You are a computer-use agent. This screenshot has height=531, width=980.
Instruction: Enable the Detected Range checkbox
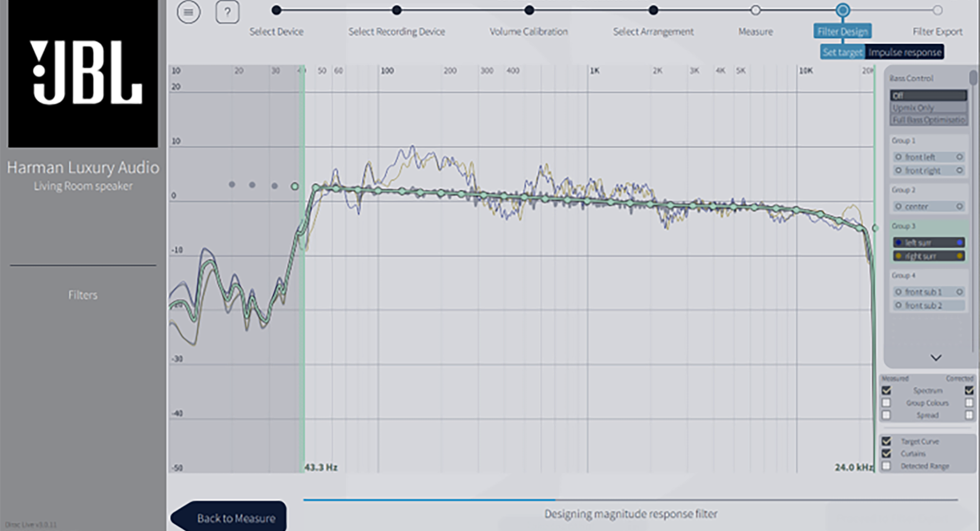[886, 466]
